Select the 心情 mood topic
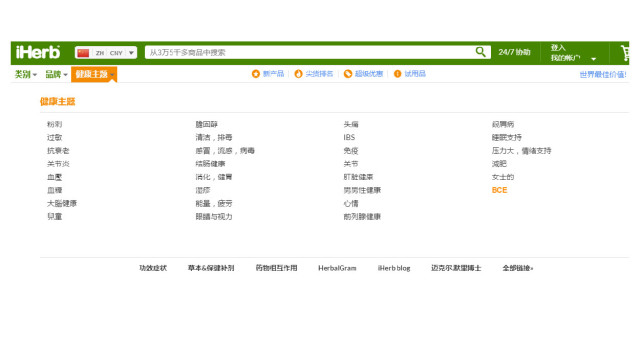Image resolution: width=641 pixels, height=361 pixels. 351,203
